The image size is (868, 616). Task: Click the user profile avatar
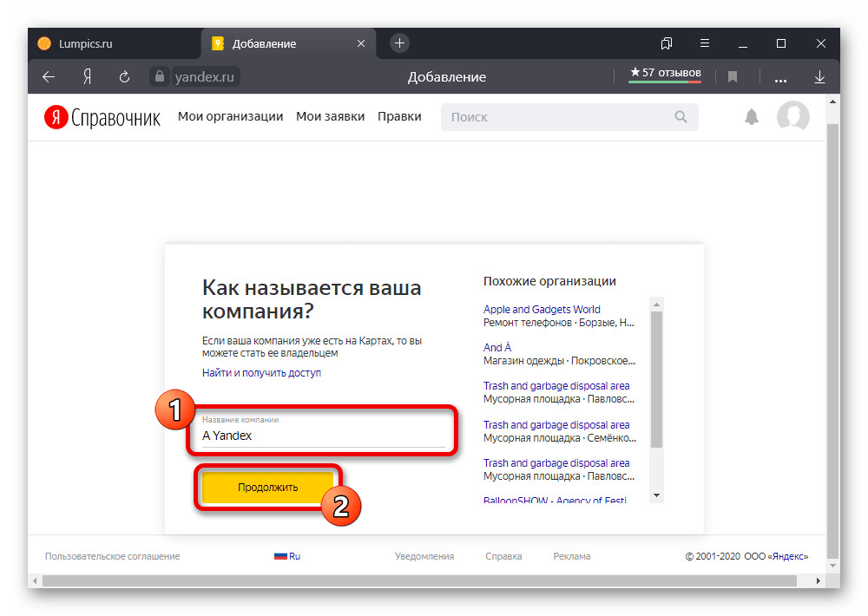tap(792, 117)
